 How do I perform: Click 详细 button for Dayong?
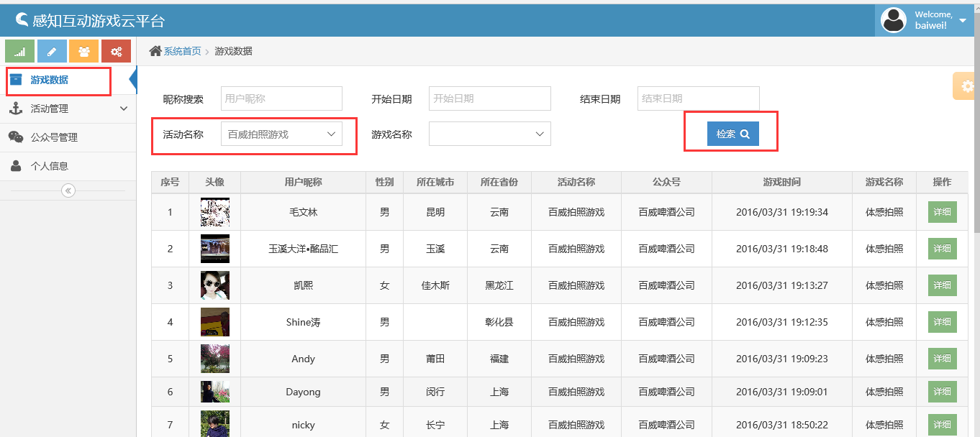pyautogui.click(x=943, y=392)
